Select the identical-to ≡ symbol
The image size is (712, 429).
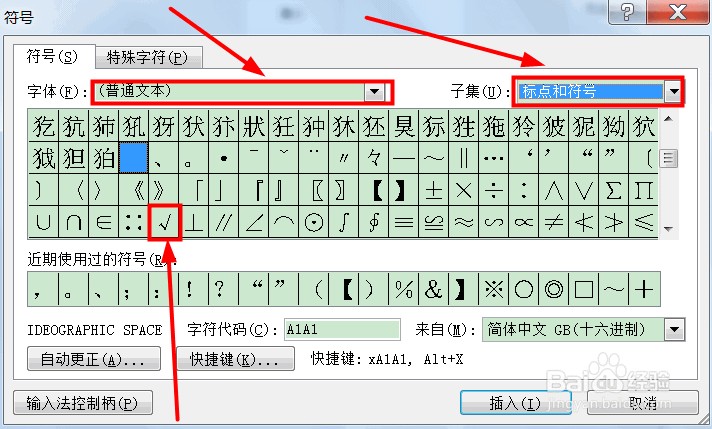[404, 222]
